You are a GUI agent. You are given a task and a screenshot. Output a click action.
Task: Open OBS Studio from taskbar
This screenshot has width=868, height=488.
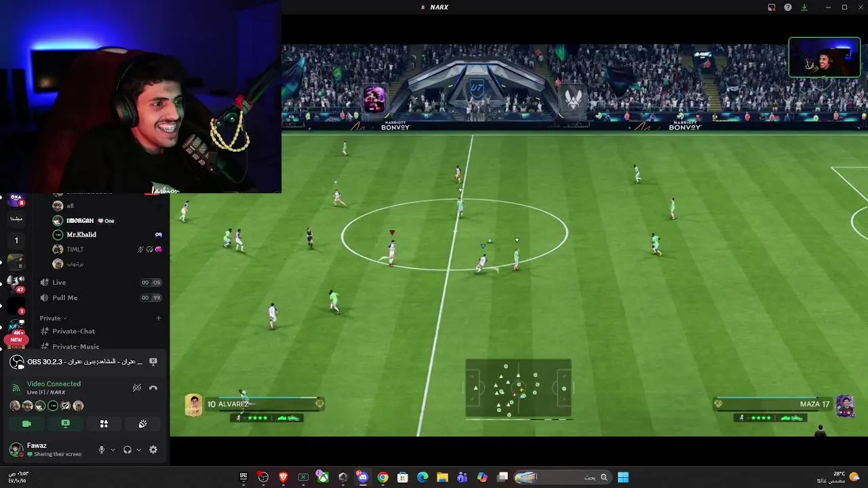(263, 477)
